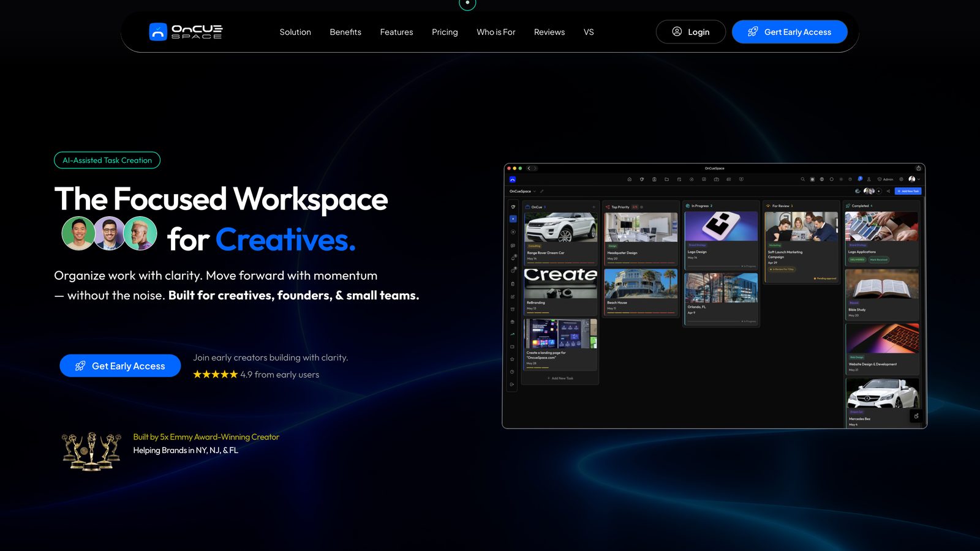Open the Beach House task card
This screenshot has height=551, width=980.
(641, 291)
